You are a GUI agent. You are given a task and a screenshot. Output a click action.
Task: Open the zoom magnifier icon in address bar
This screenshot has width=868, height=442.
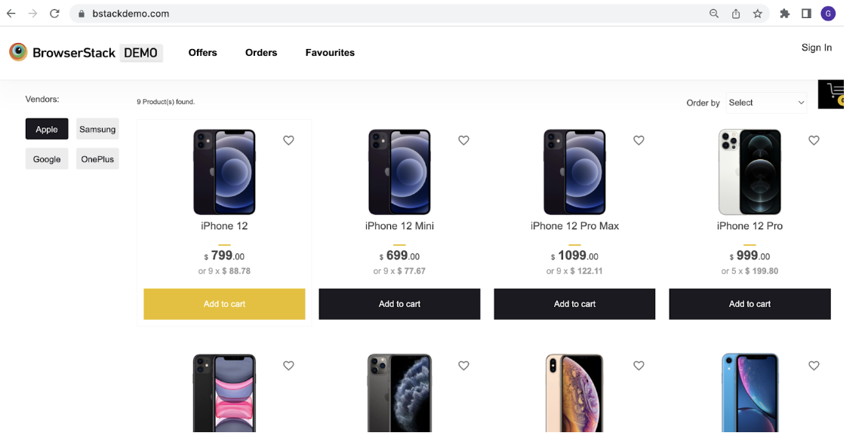point(713,14)
